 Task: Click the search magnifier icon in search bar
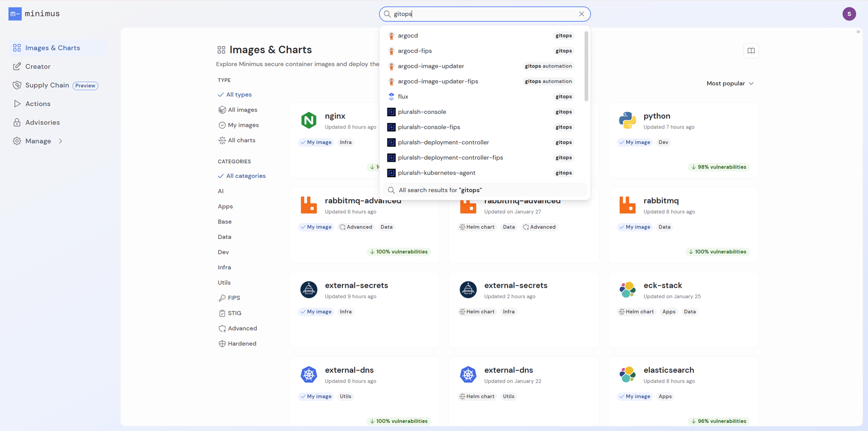pyautogui.click(x=387, y=14)
